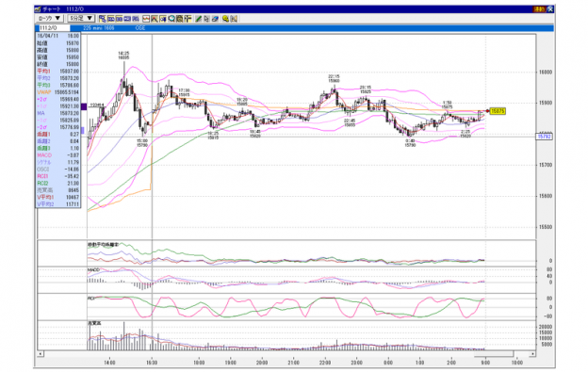
Task: Click the yellow search icon in the toolbar
Action: tap(225, 19)
